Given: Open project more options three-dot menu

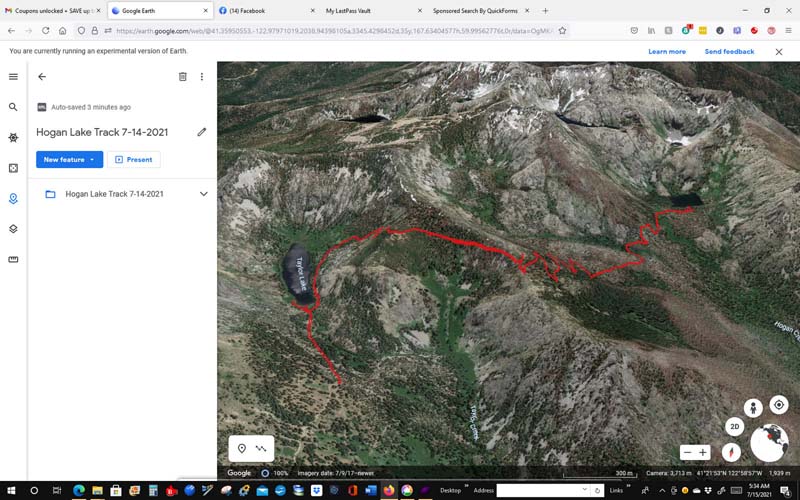Looking at the screenshot, I should 202,76.
